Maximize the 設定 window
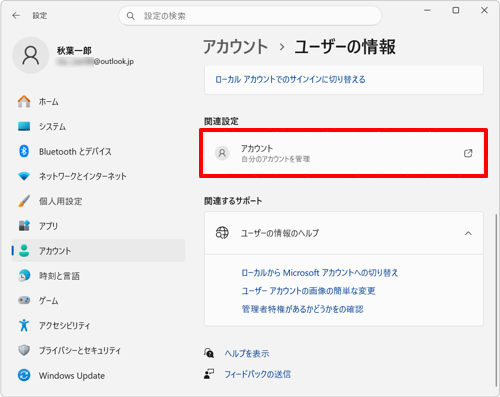 click(x=455, y=10)
